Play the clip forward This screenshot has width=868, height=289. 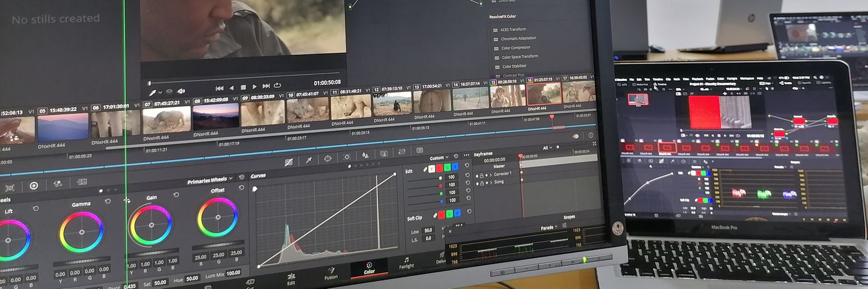tap(255, 87)
